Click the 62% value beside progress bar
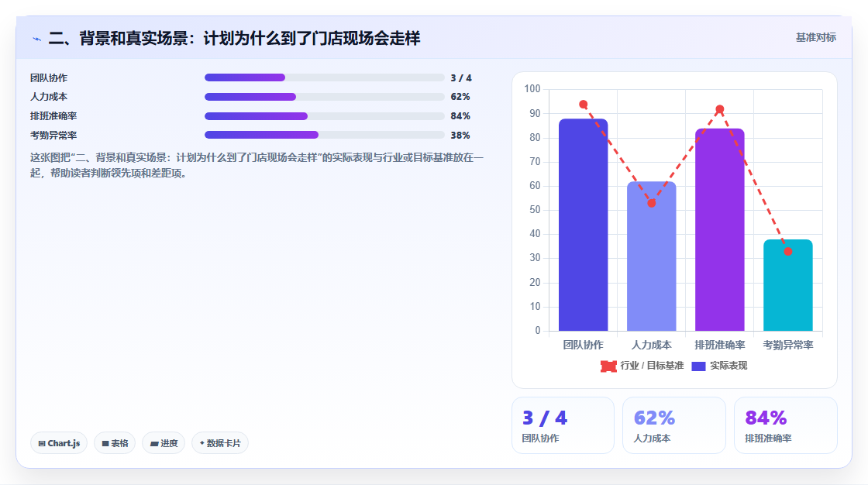This screenshot has height=485, width=868. (x=460, y=97)
